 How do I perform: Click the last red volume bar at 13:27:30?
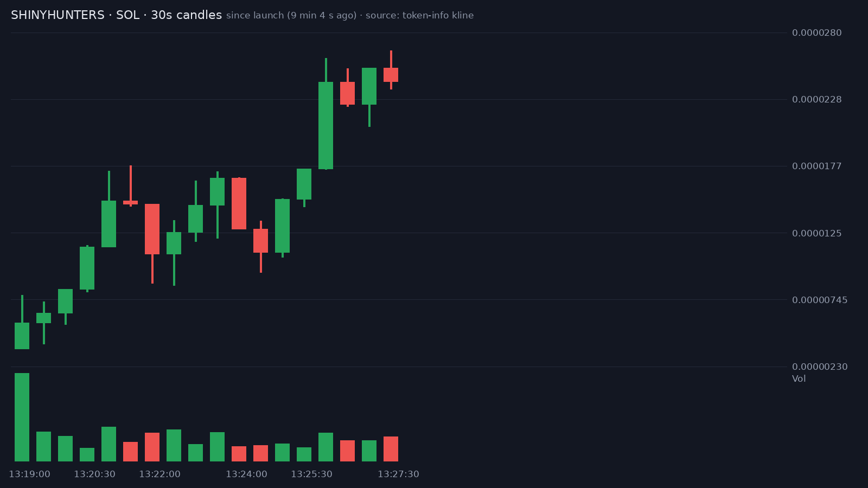click(x=391, y=449)
